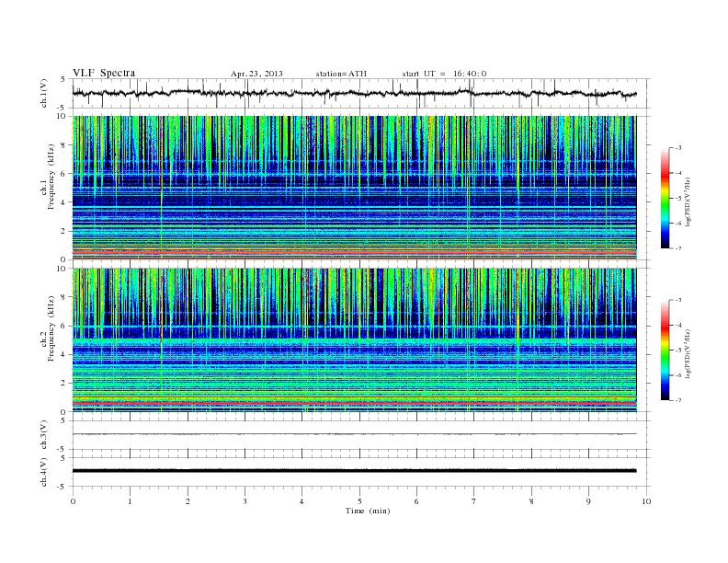Click the flat ch.3 voltage trace
This screenshot has height=563, width=728.
point(354,434)
